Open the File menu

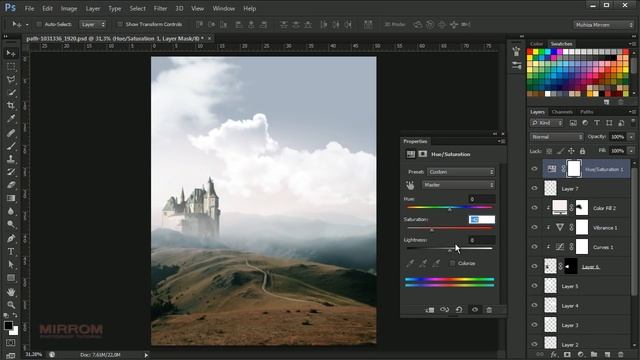(x=29, y=8)
